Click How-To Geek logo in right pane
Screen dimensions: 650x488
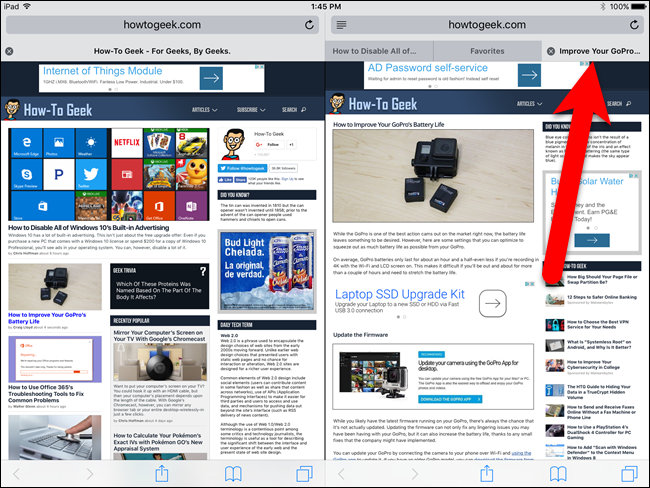(373, 104)
